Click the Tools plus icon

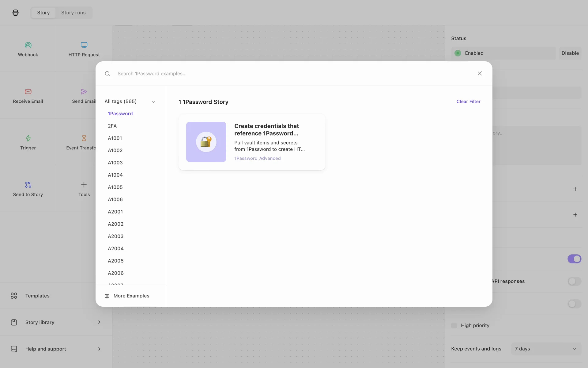[84, 185]
